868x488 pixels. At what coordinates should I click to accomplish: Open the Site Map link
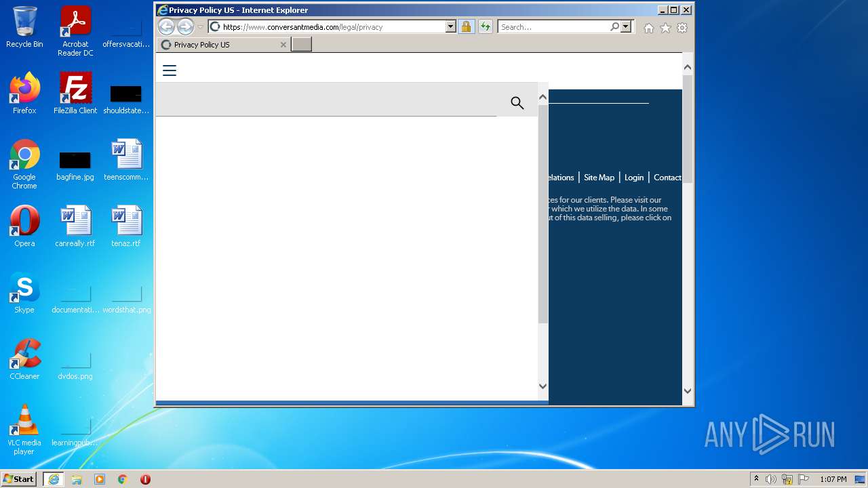click(x=599, y=178)
